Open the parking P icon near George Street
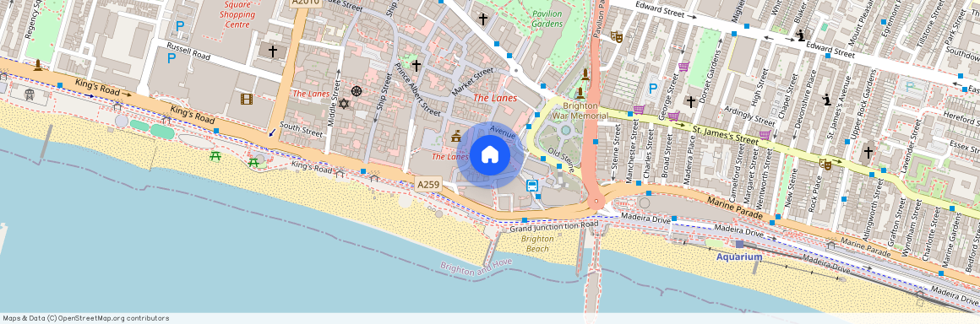The width and height of the screenshot is (980, 324). click(x=653, y=89)
